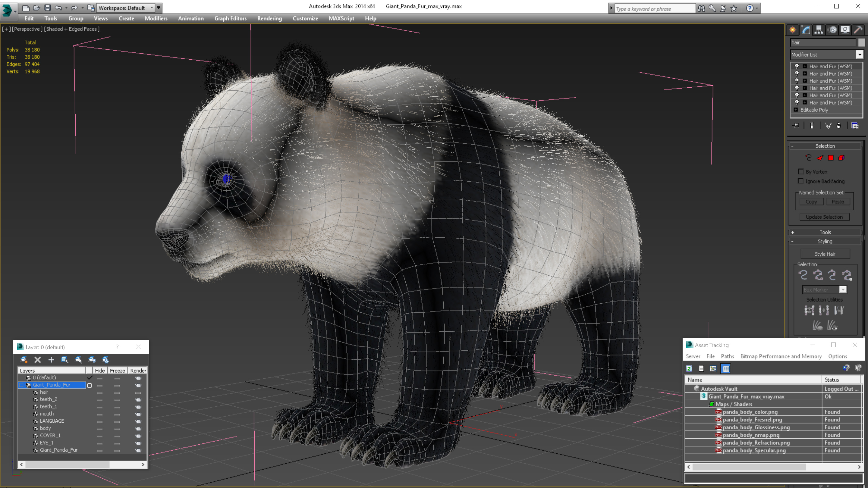Open Configure Modifier Sets icon
The width and height of the screenshot is (868, 488).
pos(855,126)
